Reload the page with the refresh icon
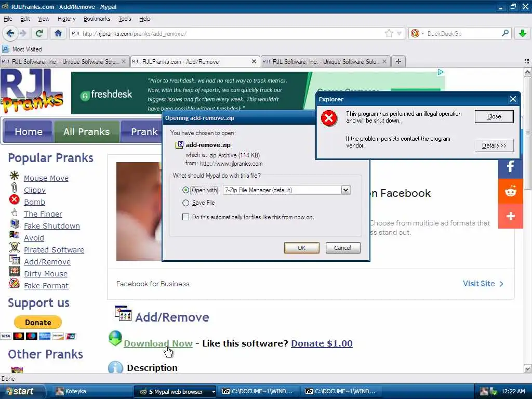The image size is (532, 399). pos(39,33)
